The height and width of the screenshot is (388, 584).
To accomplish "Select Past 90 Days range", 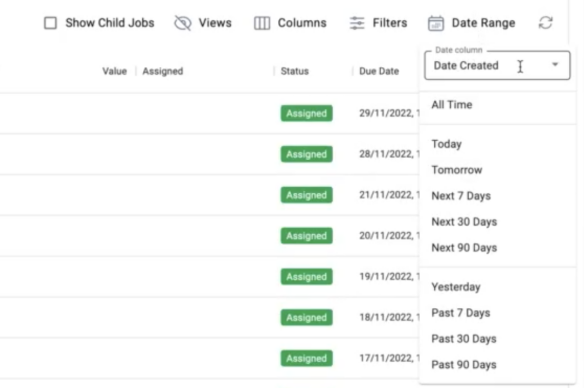I will click(464, 365).
